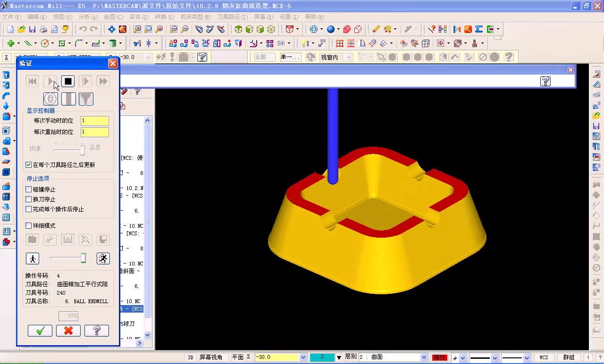Open the Z depth dropdown in status bar

(303, 357)
